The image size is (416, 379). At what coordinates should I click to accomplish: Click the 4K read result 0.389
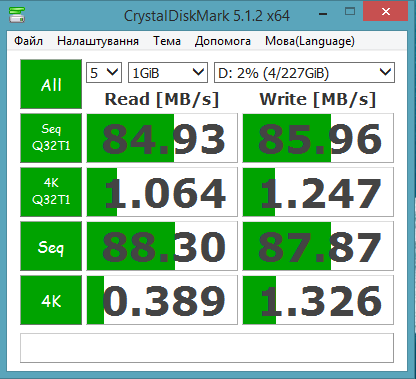pos(162,300)
